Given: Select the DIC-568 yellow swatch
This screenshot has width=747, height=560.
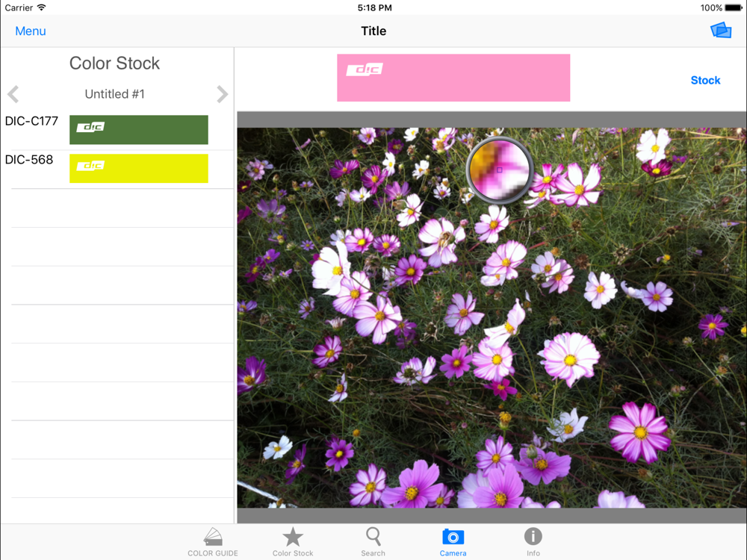Looking at the screenshot, I should pos(139,168).
